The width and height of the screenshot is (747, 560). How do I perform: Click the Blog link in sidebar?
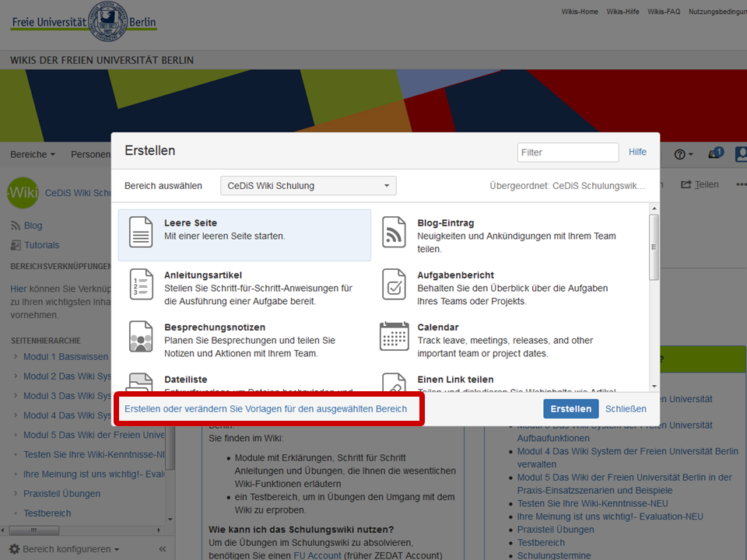[x=33, y=226]
